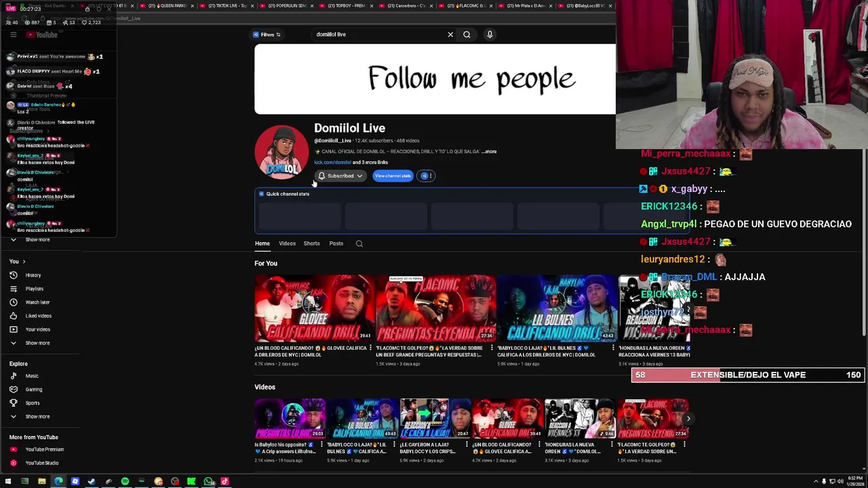Open the You section chevron
The width and height of the screenshot is (868, 488).
tap(24, 262)
